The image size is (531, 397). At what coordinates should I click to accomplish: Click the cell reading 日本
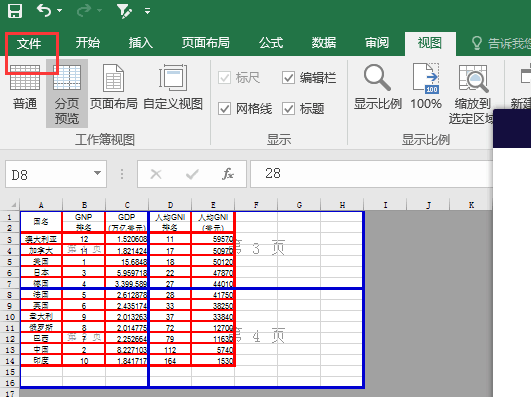point(41,273)
